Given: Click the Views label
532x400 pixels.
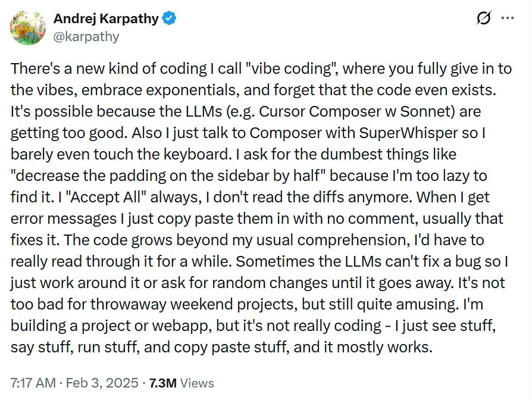Looking at the screenshot, I should click(x=197, y=383).
